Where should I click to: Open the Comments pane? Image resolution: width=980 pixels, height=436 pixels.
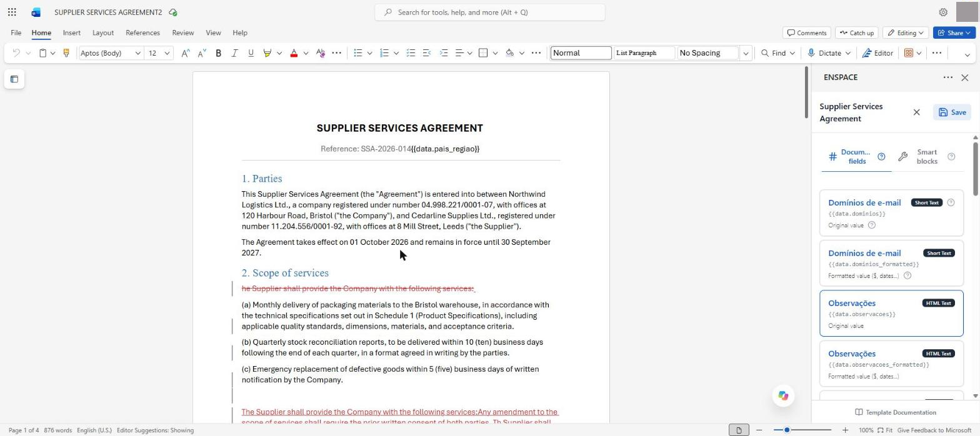tap(807, 32)
